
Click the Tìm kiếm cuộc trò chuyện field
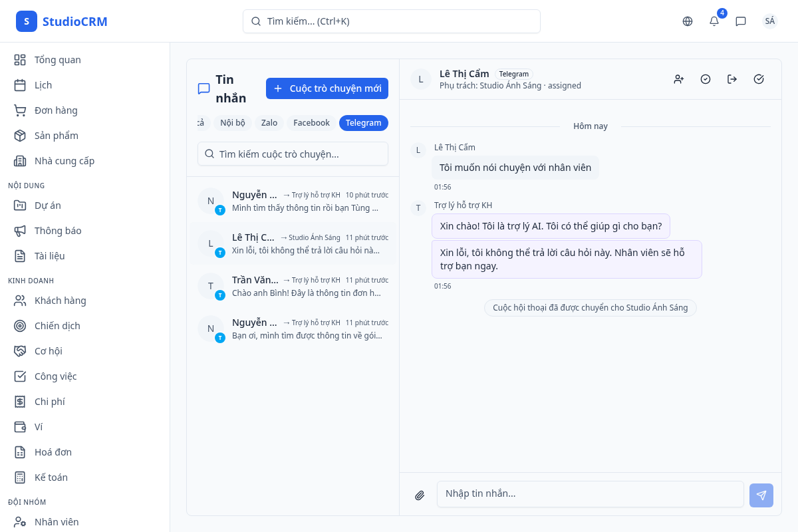tap(293, 154)
